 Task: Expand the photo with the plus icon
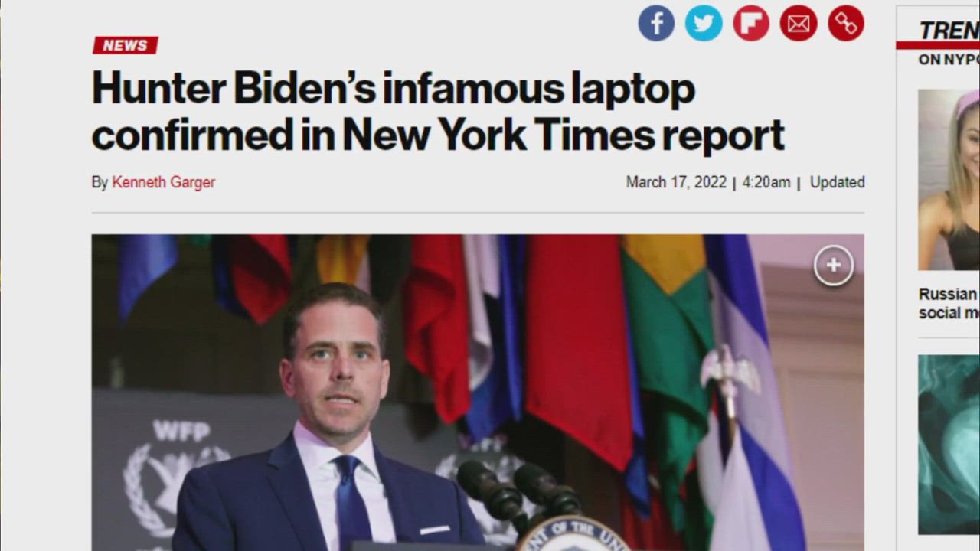[833, 266]
